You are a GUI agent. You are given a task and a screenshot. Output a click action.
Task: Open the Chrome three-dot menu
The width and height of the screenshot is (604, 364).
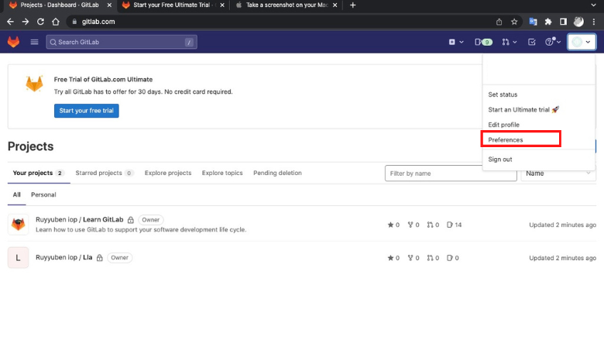coord(594,22)
